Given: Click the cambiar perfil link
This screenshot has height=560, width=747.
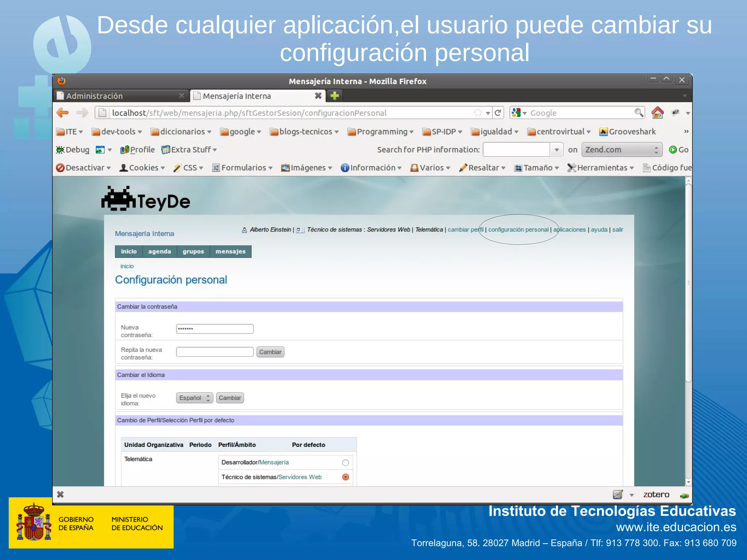Looking at the screenshot, I should point(465,230).
